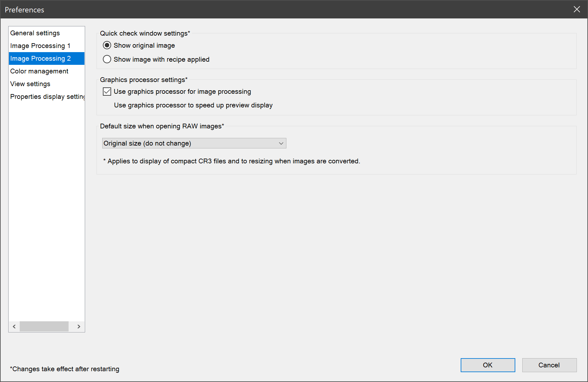Image resolution: width=588 pixels, height=382 pixels.
Task: Open the Image Processing 1 page
Action: click(x=40, y=45)
